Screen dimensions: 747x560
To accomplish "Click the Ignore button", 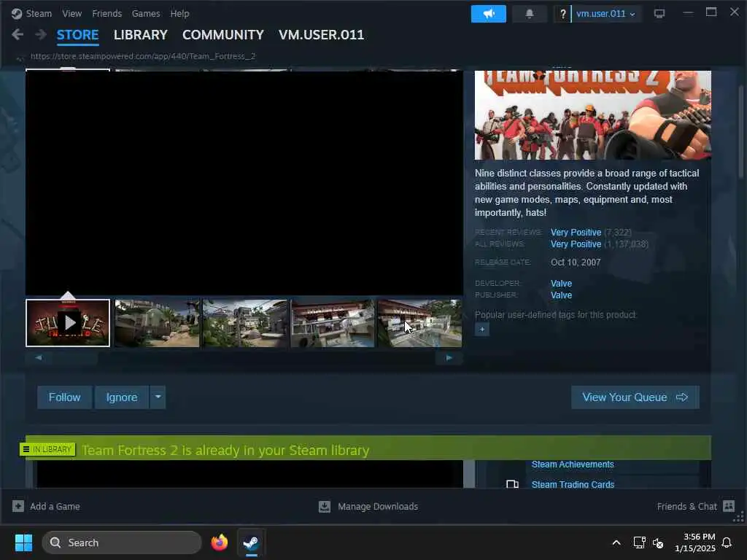I will [x=122, y=397].
